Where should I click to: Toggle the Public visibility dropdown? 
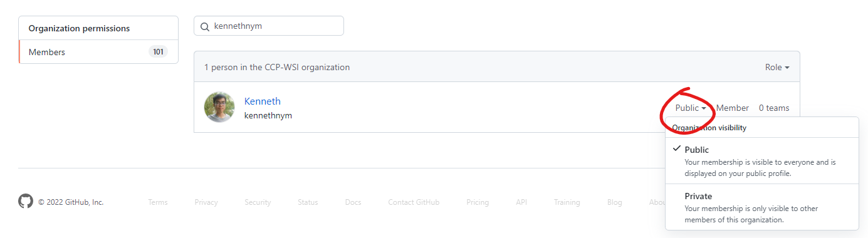click(691, 108)
